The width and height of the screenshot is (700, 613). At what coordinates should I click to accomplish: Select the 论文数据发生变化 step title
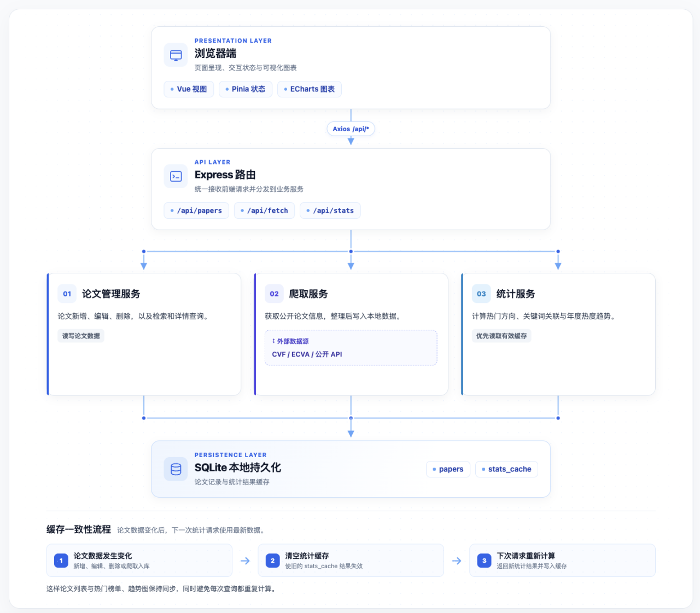pos(103,556)
